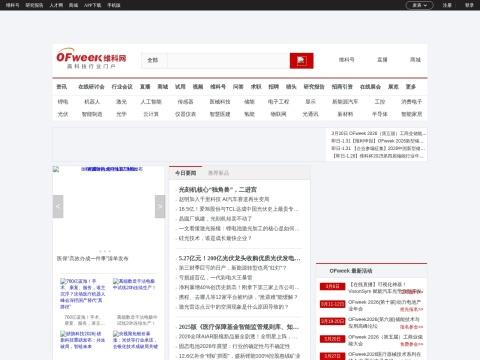
Task: Click the red search button icon
Action: pyautogui.click(x=301, y=61)
